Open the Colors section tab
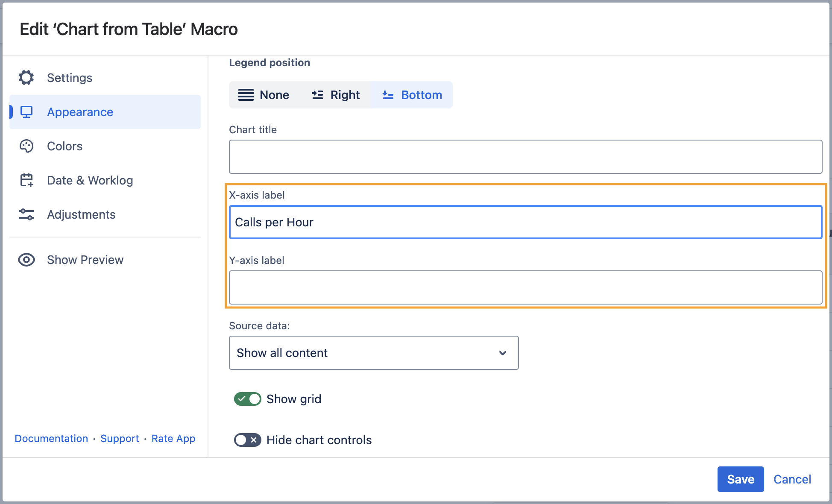Image resolution: width=832 pixels, height=504 pixels. point(64,146)
